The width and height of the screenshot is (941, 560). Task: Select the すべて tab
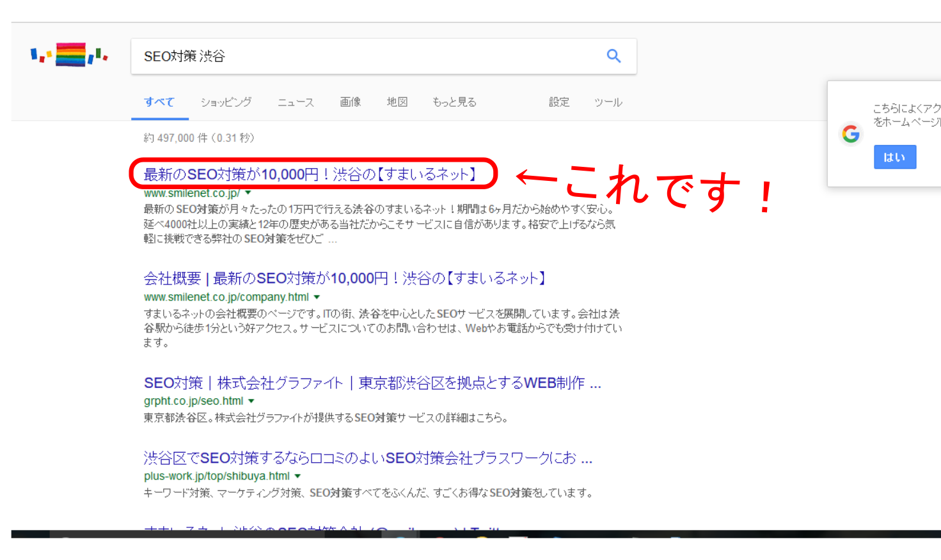pyautogui.click(x=159, y=102)
